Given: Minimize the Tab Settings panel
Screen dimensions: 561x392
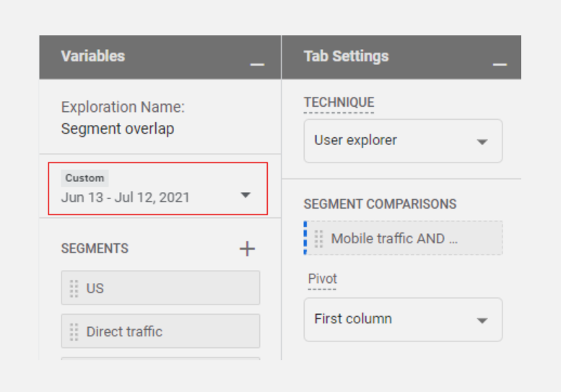Looking at the screenshot, I should (x=500, y=64).
